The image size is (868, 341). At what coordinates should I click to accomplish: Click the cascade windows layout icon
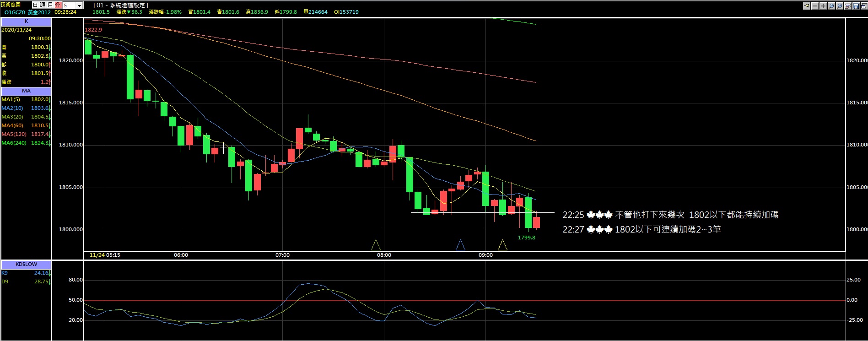click(864, 6)
